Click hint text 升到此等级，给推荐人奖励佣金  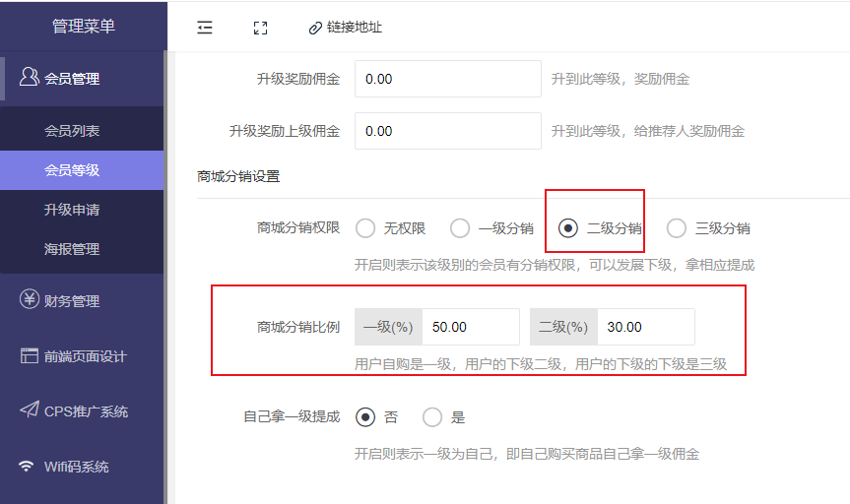648,131
